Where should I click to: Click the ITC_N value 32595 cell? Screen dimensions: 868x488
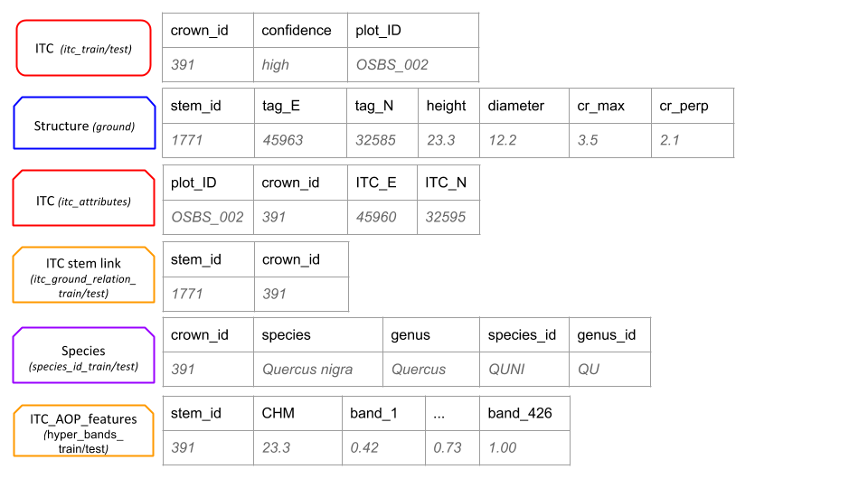coord(448,217)
